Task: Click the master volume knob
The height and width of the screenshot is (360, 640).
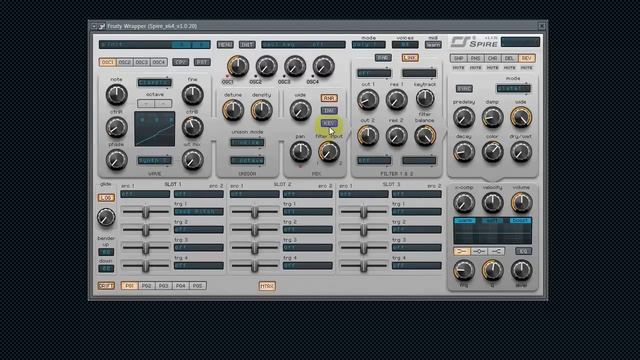Action: 521,202
